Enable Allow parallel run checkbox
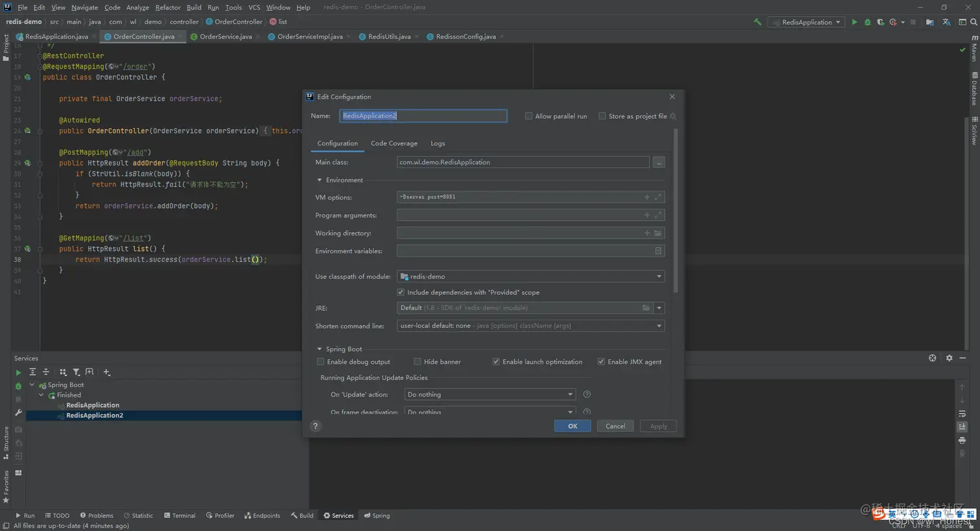The height and width of the screenshot is (531, 980). coord(528,116)
